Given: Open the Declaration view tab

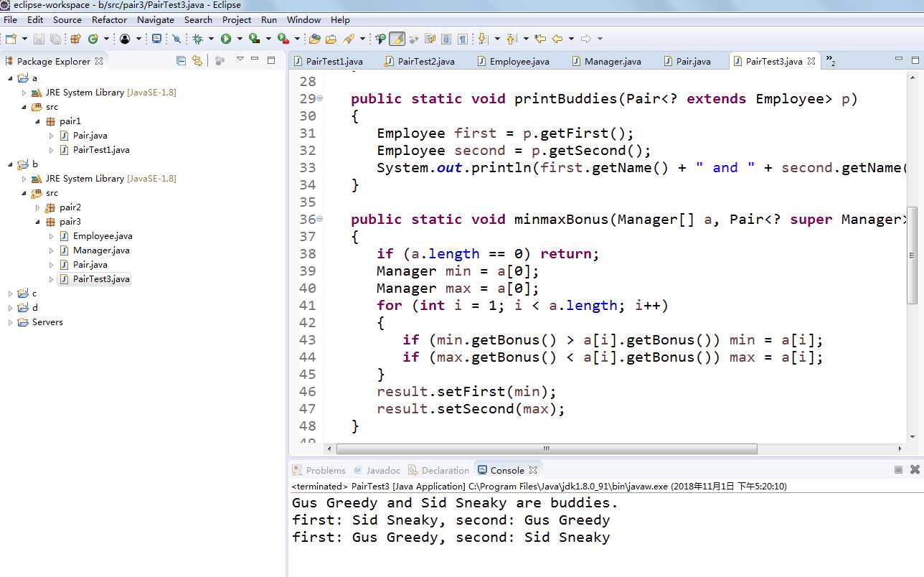Looking at the screenshot, I should (438, 470).
